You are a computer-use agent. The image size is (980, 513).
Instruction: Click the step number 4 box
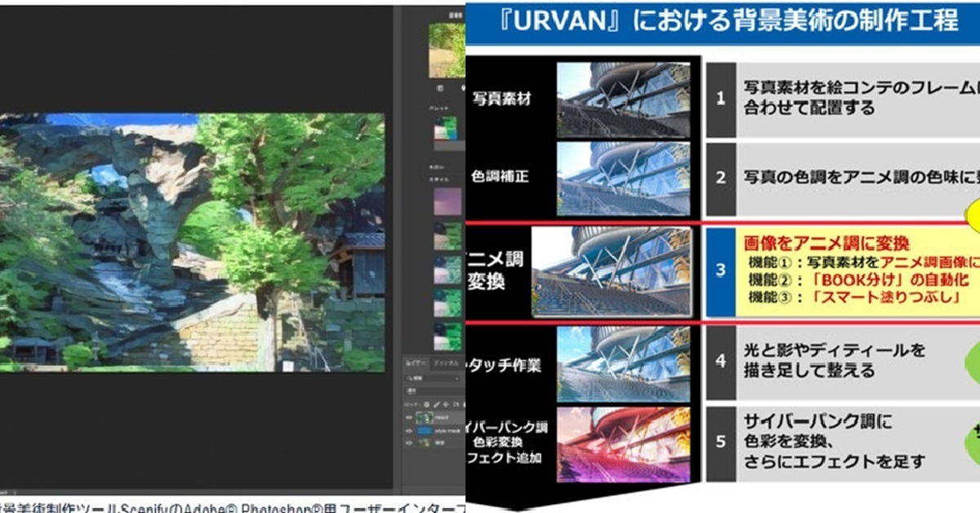coord(720,361)
